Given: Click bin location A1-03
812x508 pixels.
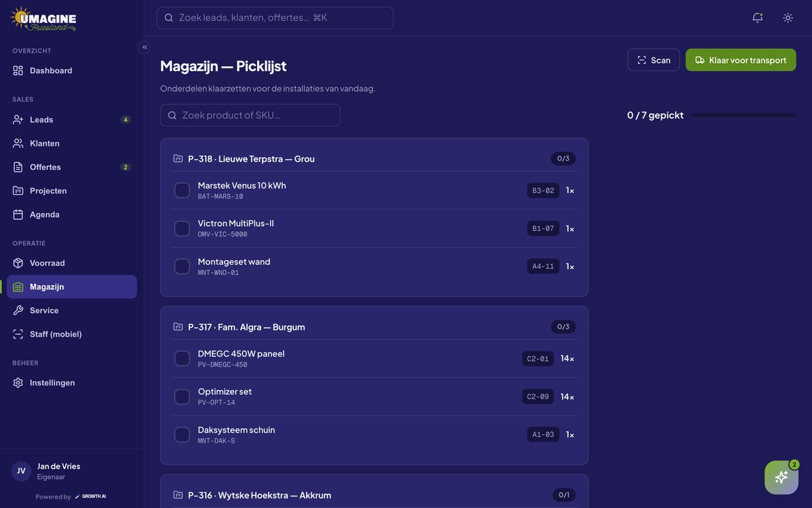Looking at the screenshot, I should [x=543, y=434].
